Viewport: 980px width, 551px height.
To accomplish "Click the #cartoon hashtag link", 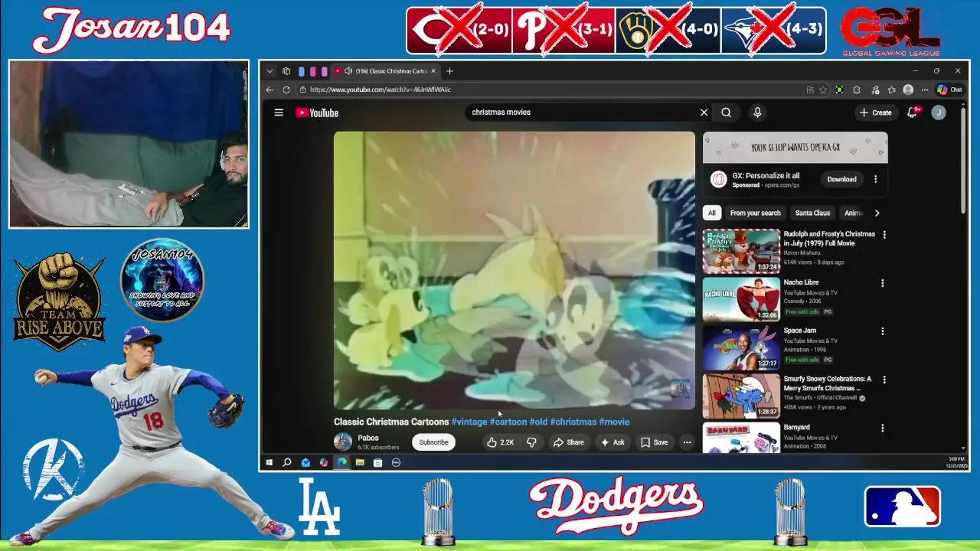I will [508, 422].
